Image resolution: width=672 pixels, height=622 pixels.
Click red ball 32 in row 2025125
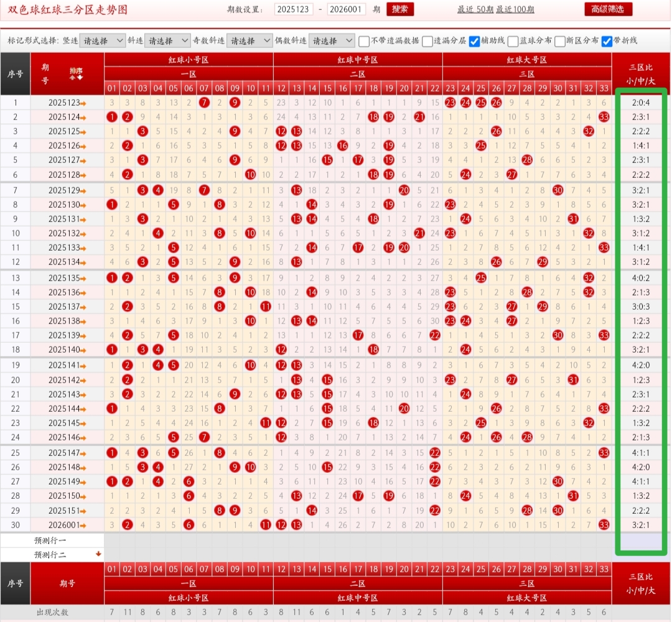click(589, 131)
